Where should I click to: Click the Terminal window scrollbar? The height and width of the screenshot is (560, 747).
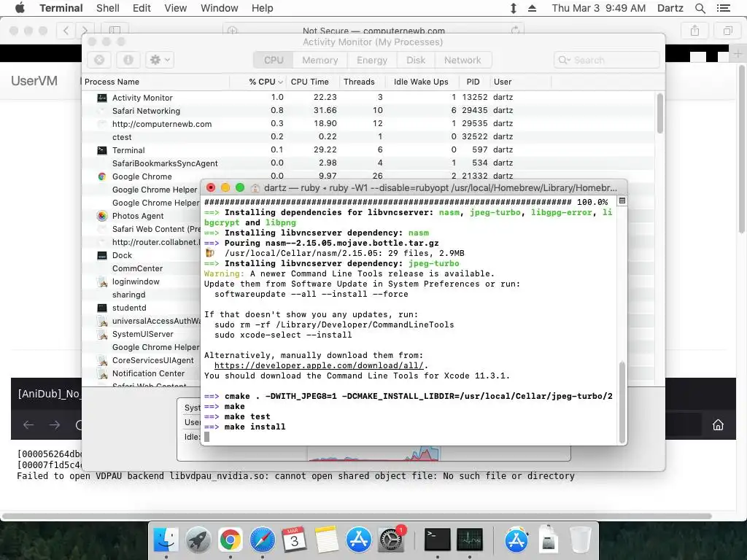(x=622, y=402)
